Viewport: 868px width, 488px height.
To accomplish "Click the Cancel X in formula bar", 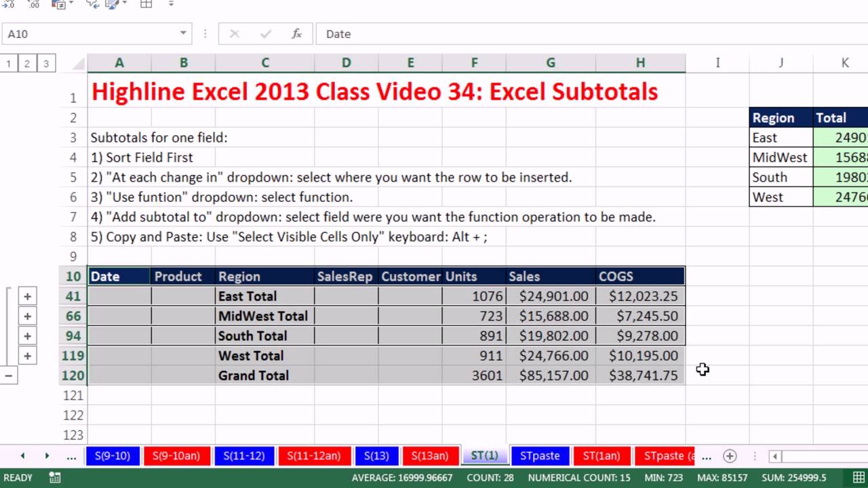I will [235, 34].
